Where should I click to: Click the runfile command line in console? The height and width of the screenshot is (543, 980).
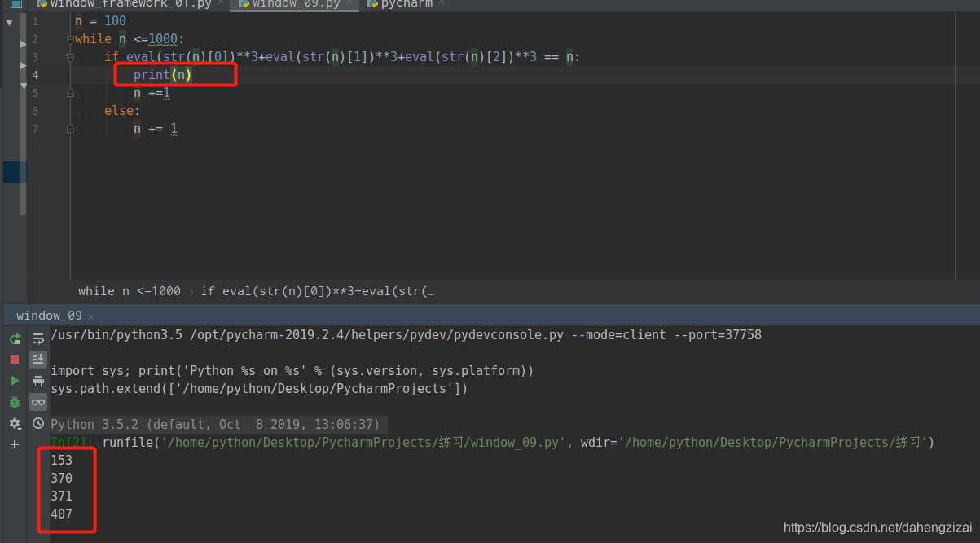click(518, 443)
